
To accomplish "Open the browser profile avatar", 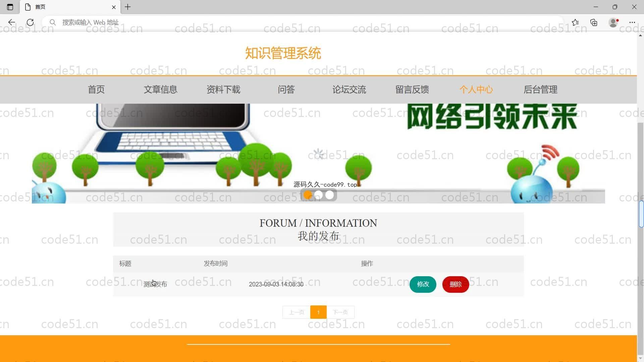I will point(613,22).
